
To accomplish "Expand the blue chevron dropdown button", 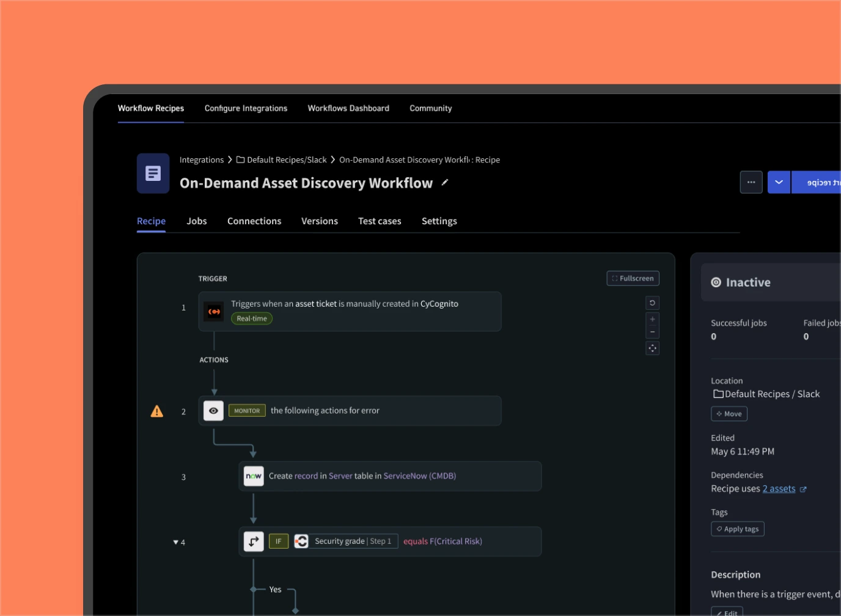I will point(779,182).
